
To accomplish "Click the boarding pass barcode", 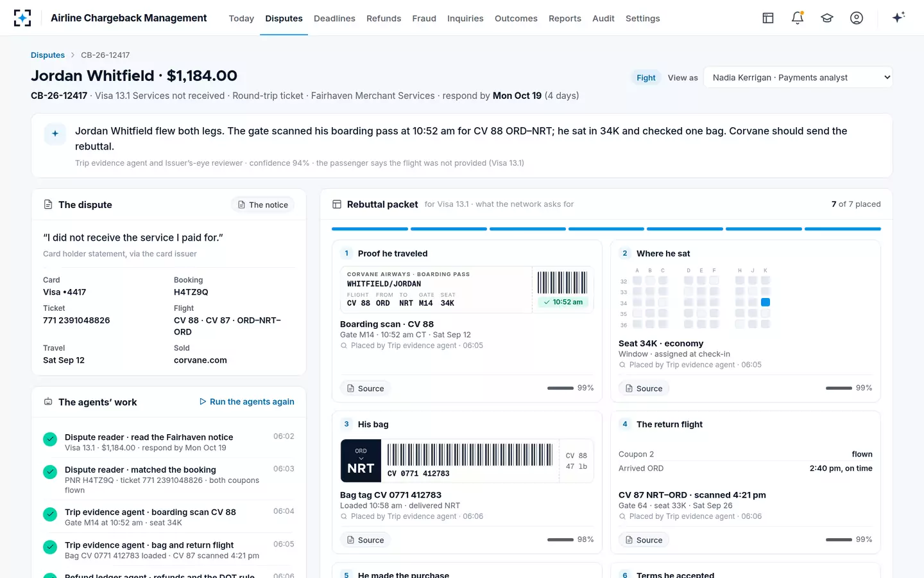I will 562,283.
